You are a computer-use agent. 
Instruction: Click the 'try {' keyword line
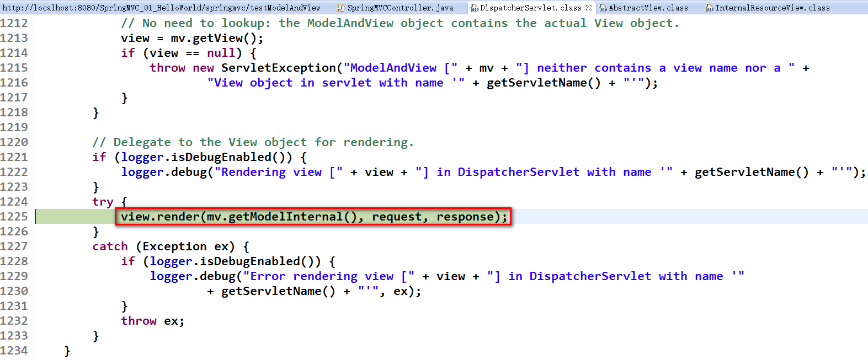pos(109,202)
